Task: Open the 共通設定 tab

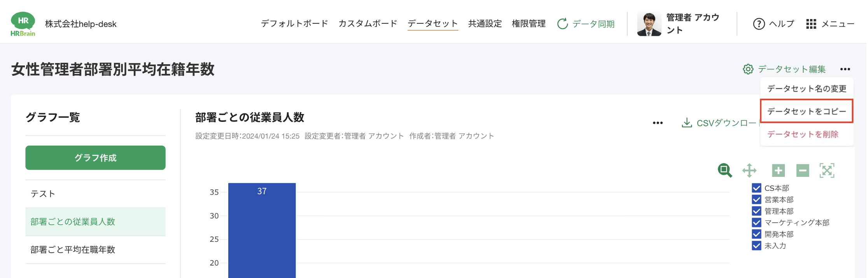Action: [x=485, y=24]
